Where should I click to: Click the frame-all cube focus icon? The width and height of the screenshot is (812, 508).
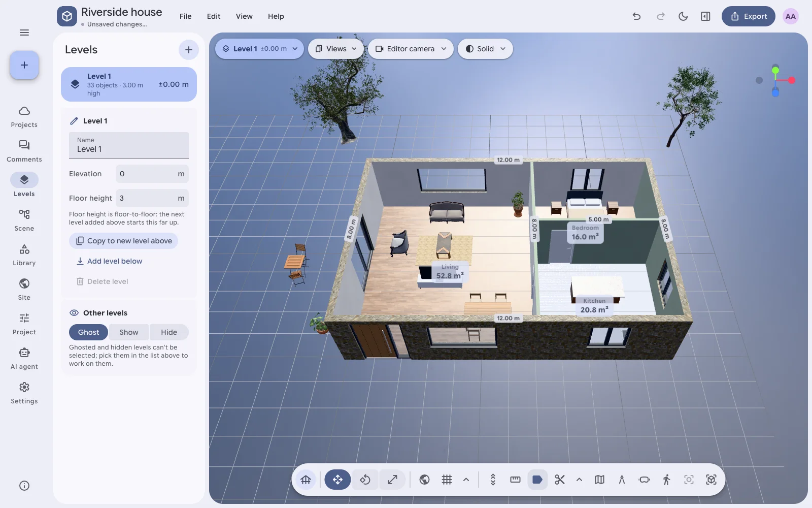coord(711,480)
